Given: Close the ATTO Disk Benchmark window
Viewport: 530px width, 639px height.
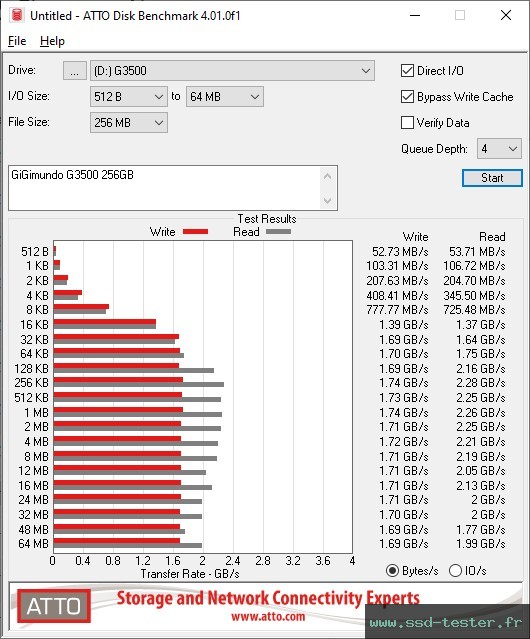Looking at the screenshot, I should click(506, 15).
